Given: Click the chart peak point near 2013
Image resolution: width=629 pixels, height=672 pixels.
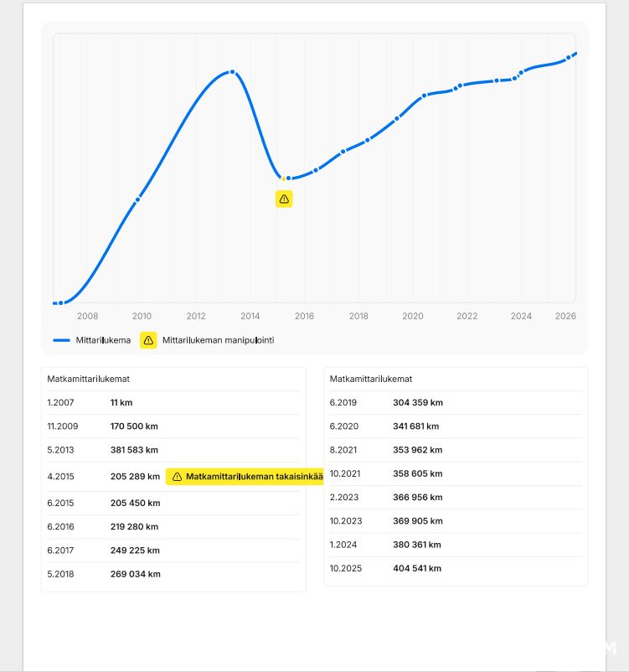Looking at the screenshot, I should [232, 72].
